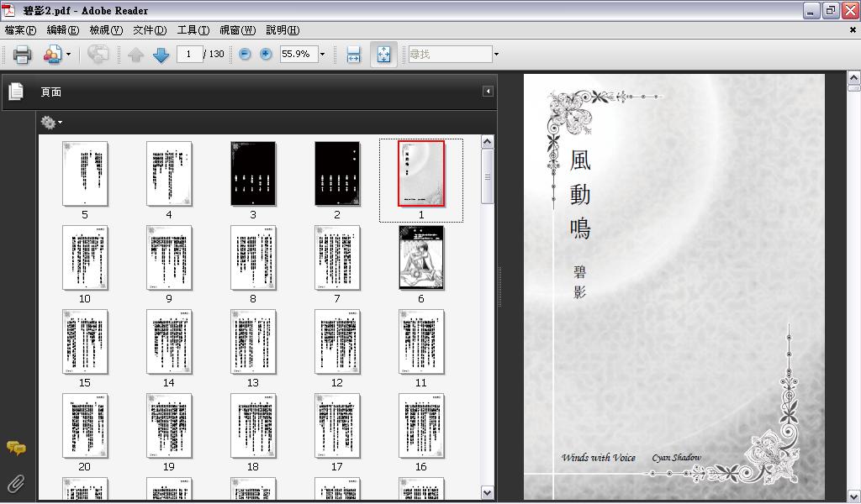861x504 pixels.
Task: Select page 6 illustration thumbnail
Action: 421,258
